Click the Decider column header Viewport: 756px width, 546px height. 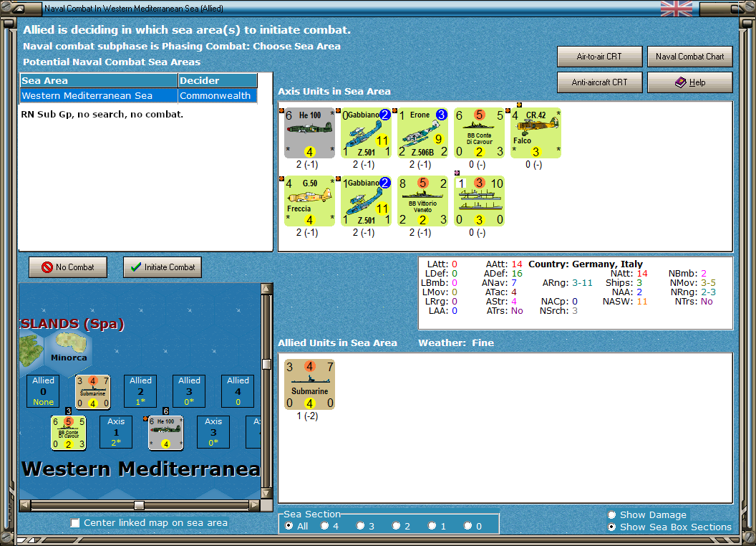tap(218, 81)
